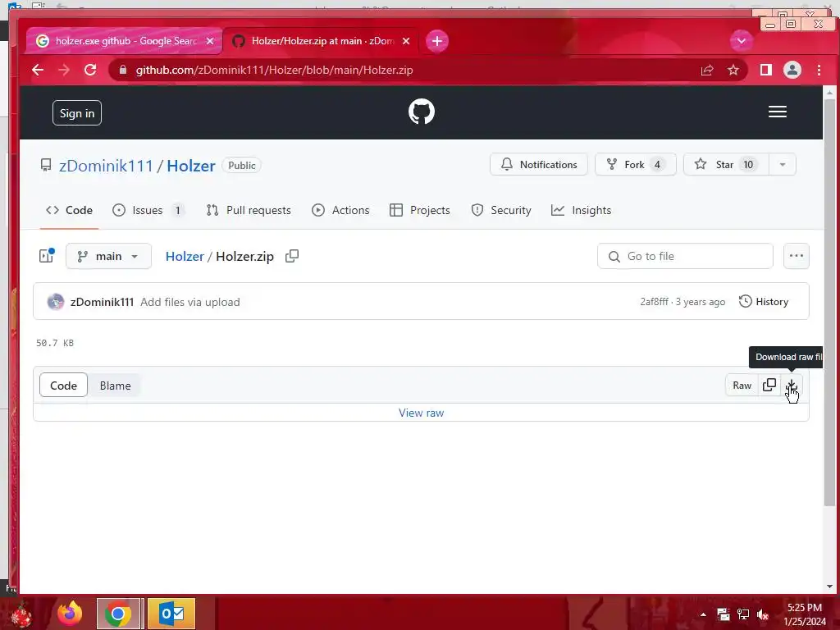Fork the Holzer repository
The height and width of the screenshot is (630, 840).
pyautogui.click(x=636, y=164)
